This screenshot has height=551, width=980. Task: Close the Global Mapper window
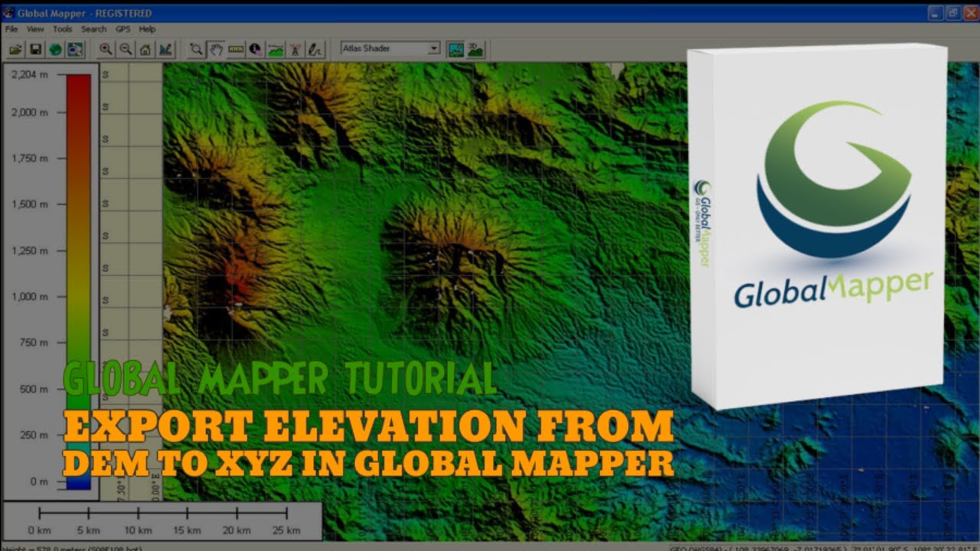970,13
